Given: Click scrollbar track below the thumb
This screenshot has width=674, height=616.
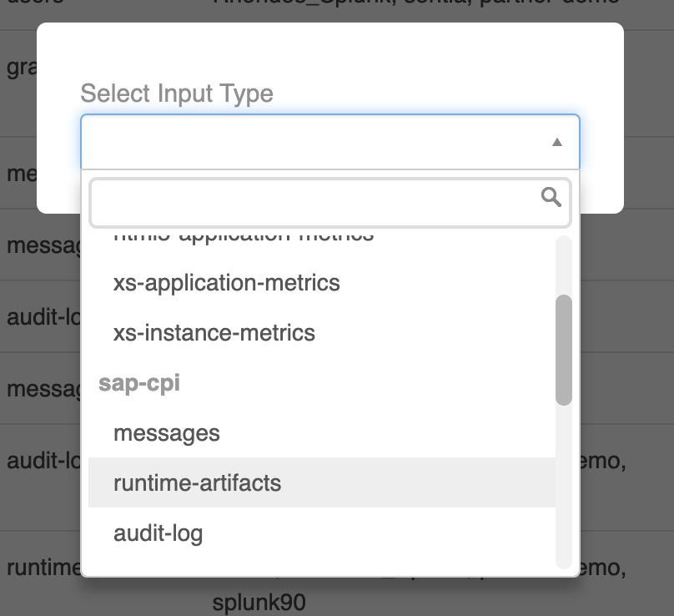Looking at the screenshot, I should point(564,484).
